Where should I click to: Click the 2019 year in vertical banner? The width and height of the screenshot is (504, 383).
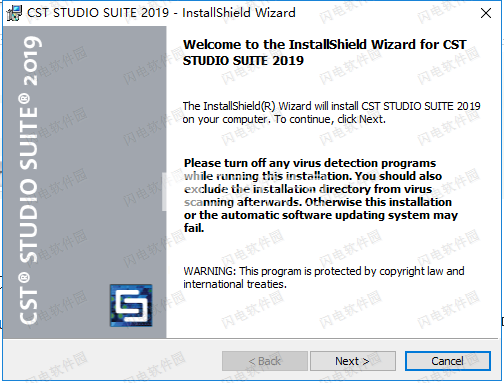pos(32,61)
